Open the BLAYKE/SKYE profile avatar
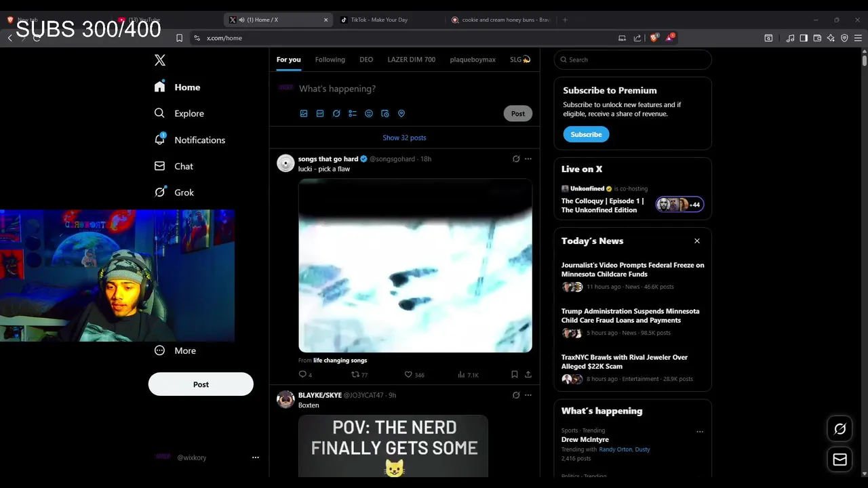Image resolution: width=868 pixels, height=488 pixels. coord(285,399)
